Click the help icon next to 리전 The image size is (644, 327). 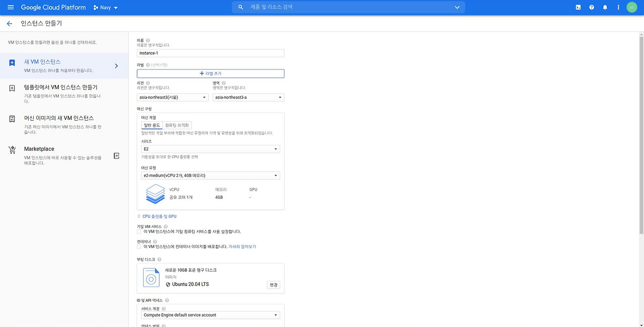tap(148, 83)
